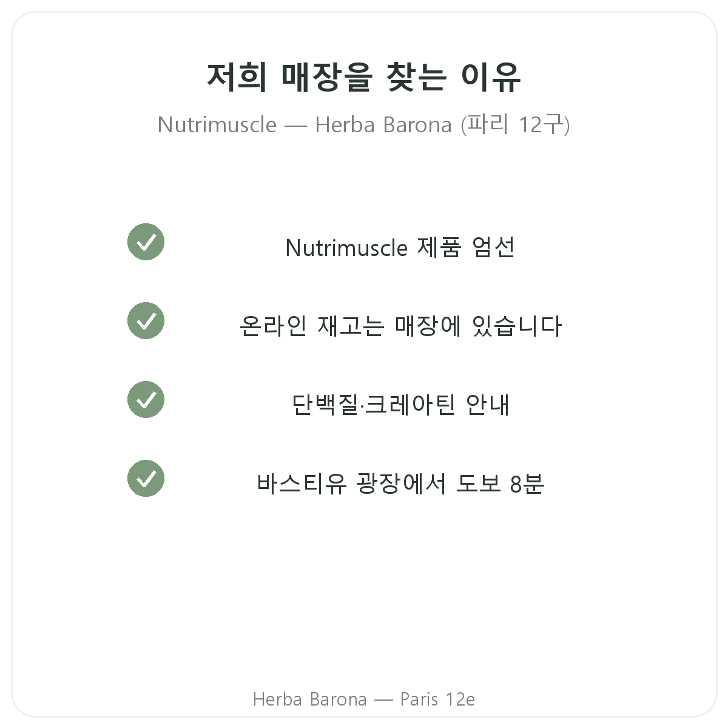Select the heading 저희 매장을 찾는 이유

(x=364, y=77)
